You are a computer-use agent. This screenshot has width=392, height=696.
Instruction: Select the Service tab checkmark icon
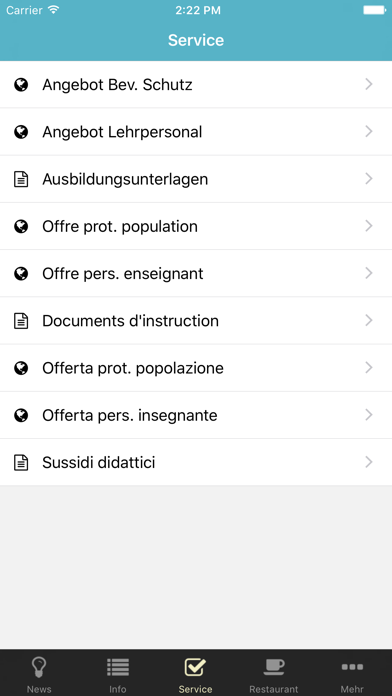(195, 667)
